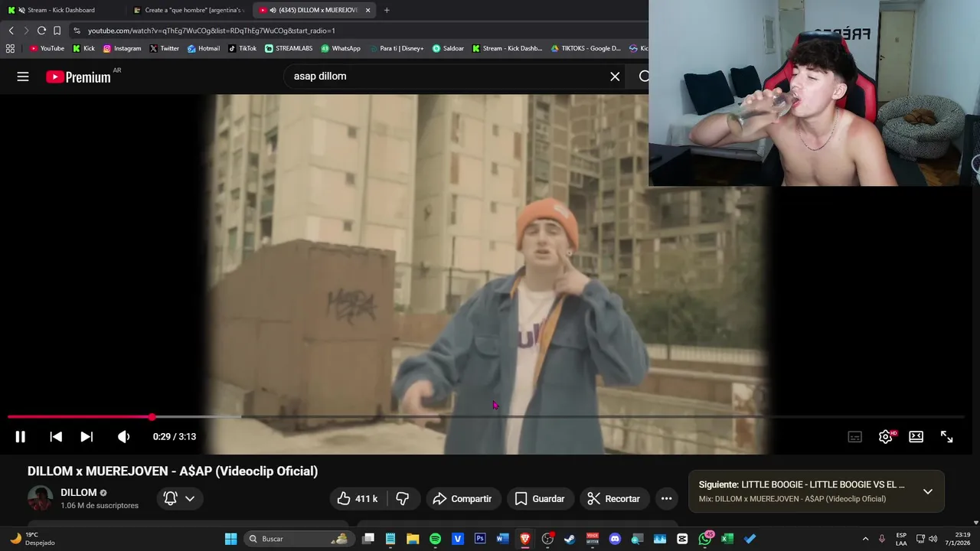Switch to Stream - Kick Dashboard tab
Viewport: 980px width, 551px height.
click(61, 10)
